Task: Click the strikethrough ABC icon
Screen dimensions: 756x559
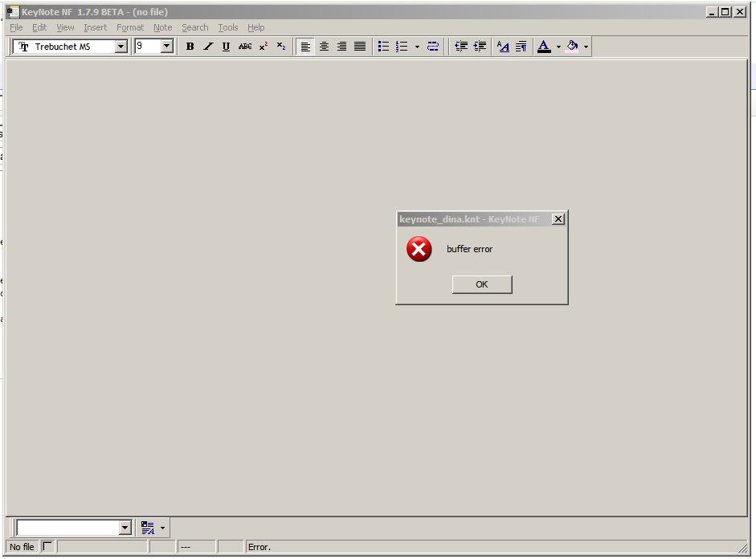Action: click(x=245, y=47)
